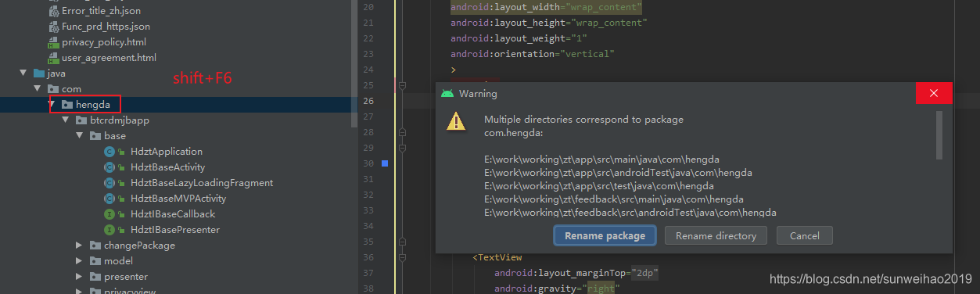Click HdztBaseLazyLoadingFragment class icon

(x=110, y=182)
